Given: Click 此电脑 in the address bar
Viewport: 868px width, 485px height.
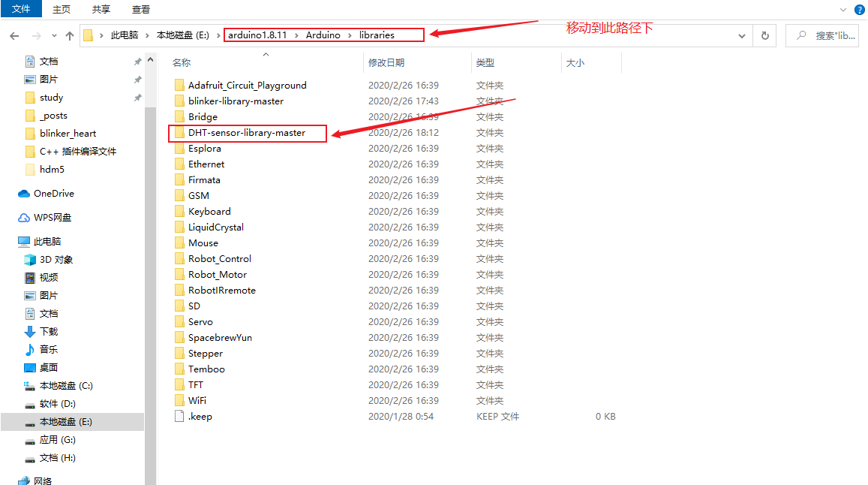Looking at the screenshot, I should click(x=125, y=35).
